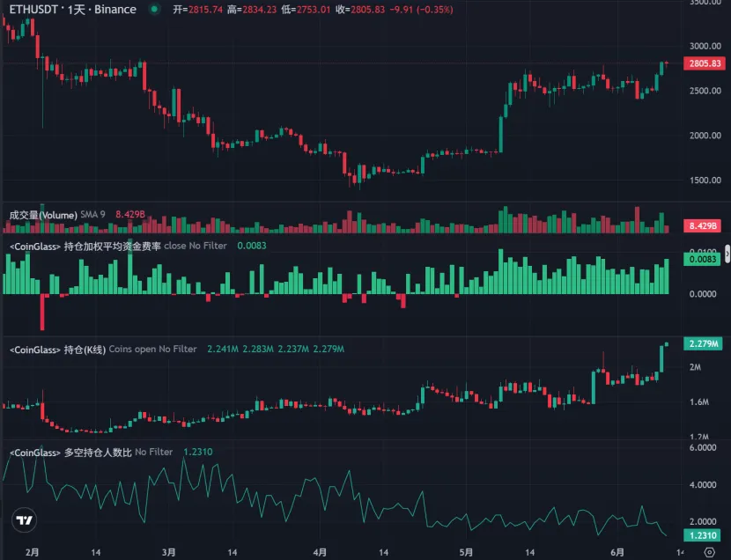Select CoinGlass 持仓(K线) indicator legend

coord(58,350)
